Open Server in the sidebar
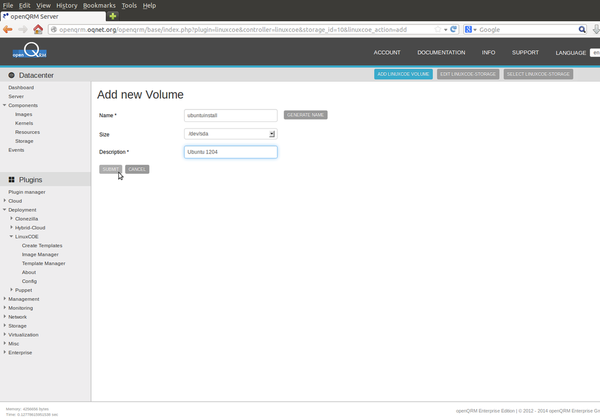Image resolution: width=600 pixels, height=418 pixels. 16,96
